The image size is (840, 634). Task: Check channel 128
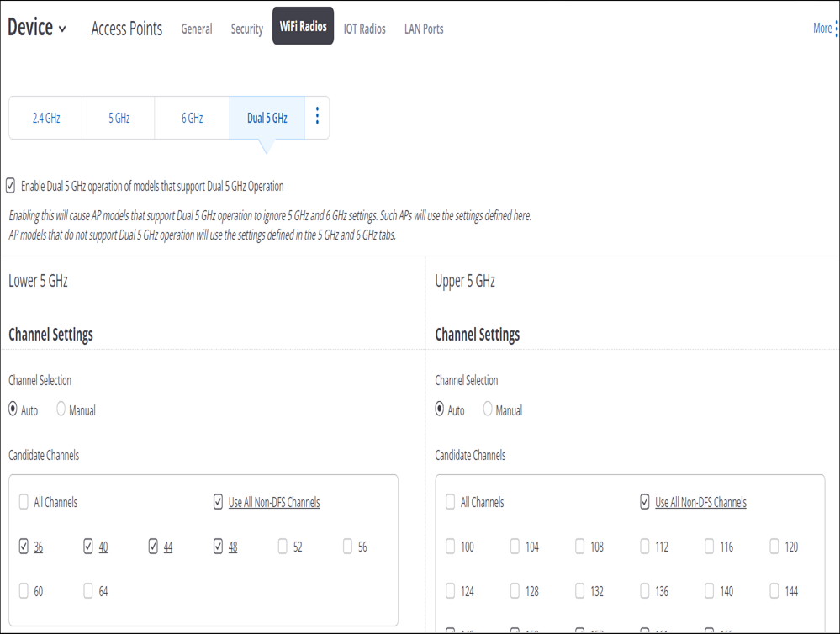click(515, 590)
